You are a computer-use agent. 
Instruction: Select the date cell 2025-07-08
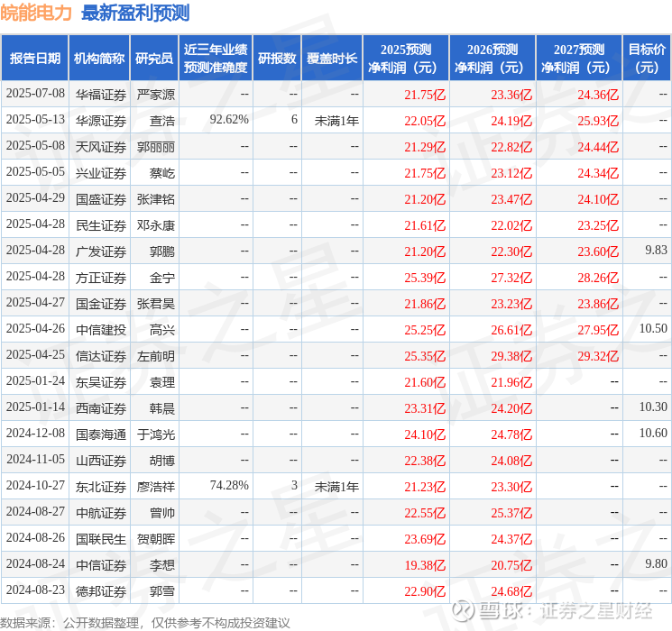[x=35, y=94]
